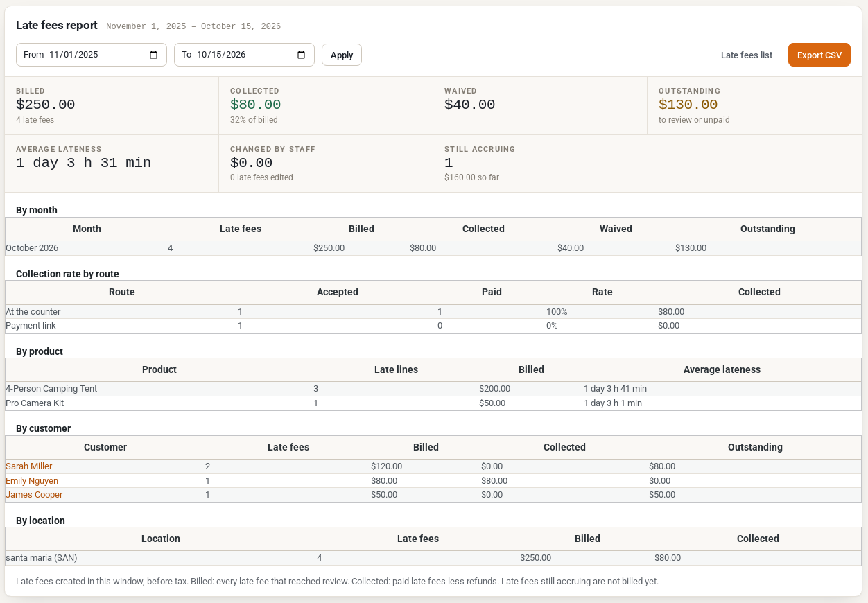Click the From date field 11/01/2025
The image size is (868, 603).
point(92,55)
